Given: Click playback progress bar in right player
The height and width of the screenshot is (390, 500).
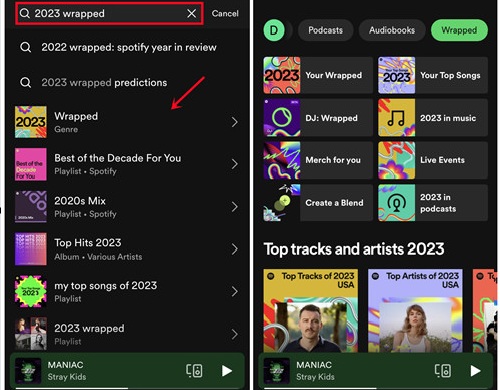Looking at the screenshot, I should point(376,388).
